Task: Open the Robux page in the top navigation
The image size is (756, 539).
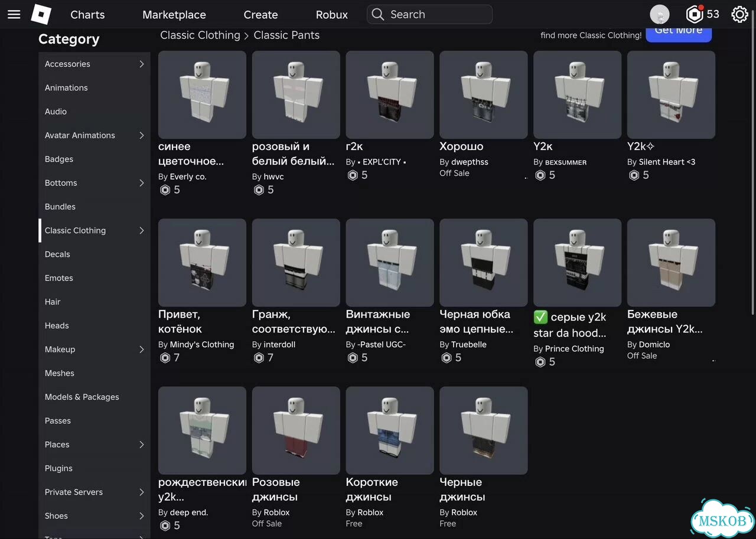Action: point(332,15)
